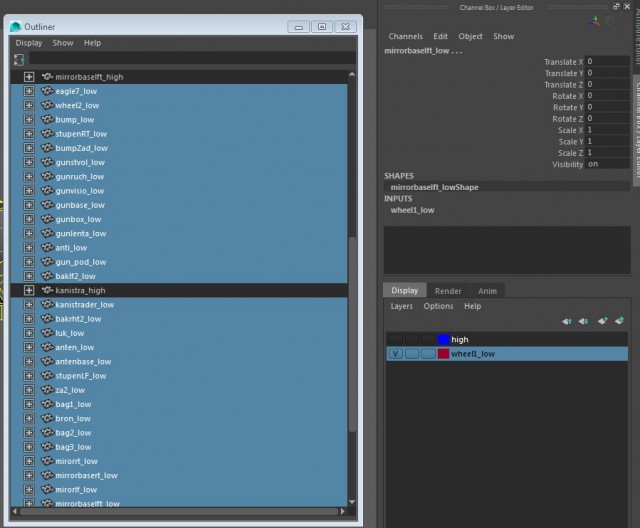This screenshot has width=640, height=528.
Task: Click the red color swatch of wheel1_low layer
Action: click(443, 354)
